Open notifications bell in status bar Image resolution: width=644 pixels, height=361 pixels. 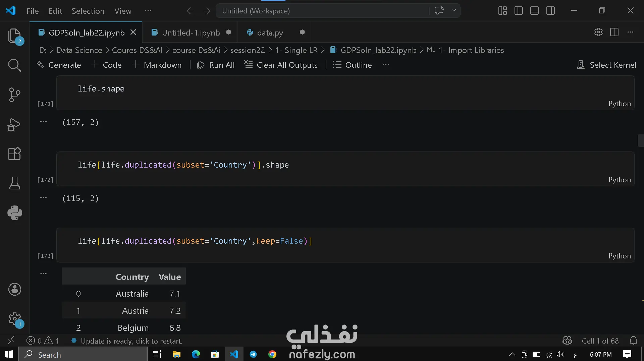click(633, 341)
